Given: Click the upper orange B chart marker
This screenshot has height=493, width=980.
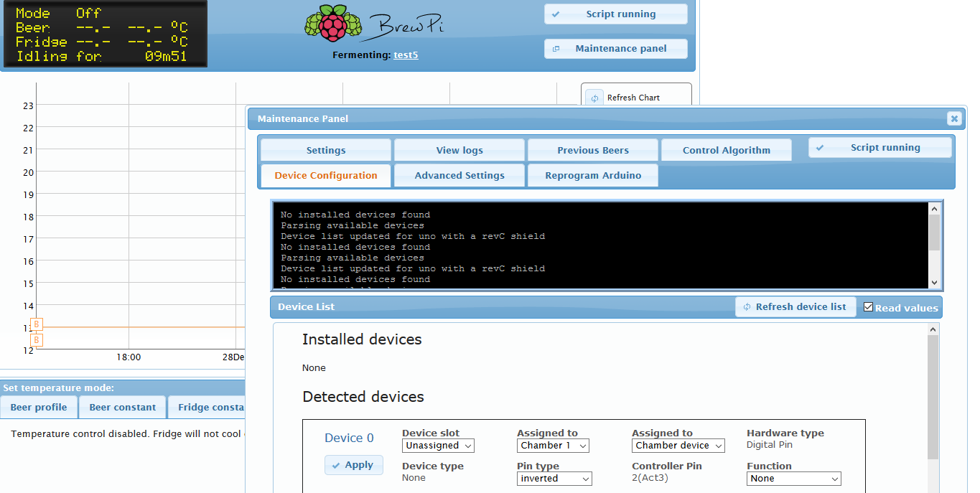Looking at the screenshot, I should [37, 325].
